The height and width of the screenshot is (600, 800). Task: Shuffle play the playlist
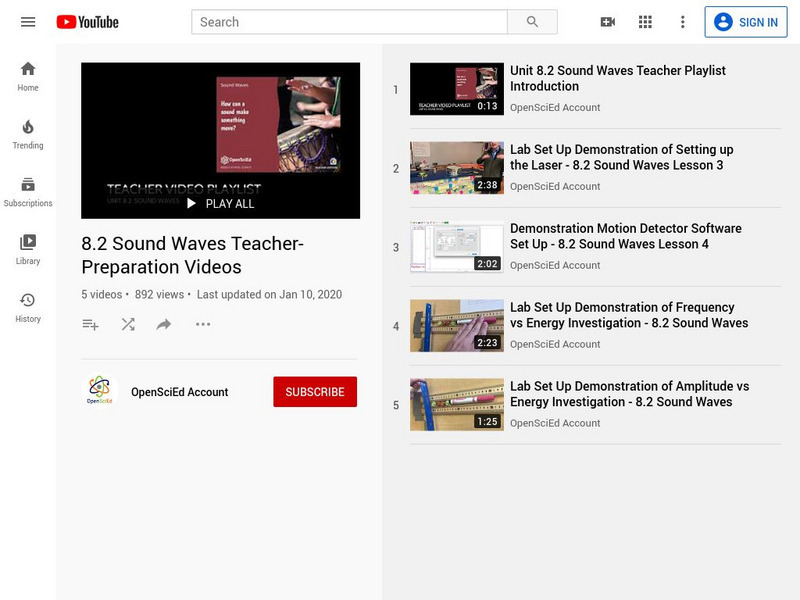128,324
